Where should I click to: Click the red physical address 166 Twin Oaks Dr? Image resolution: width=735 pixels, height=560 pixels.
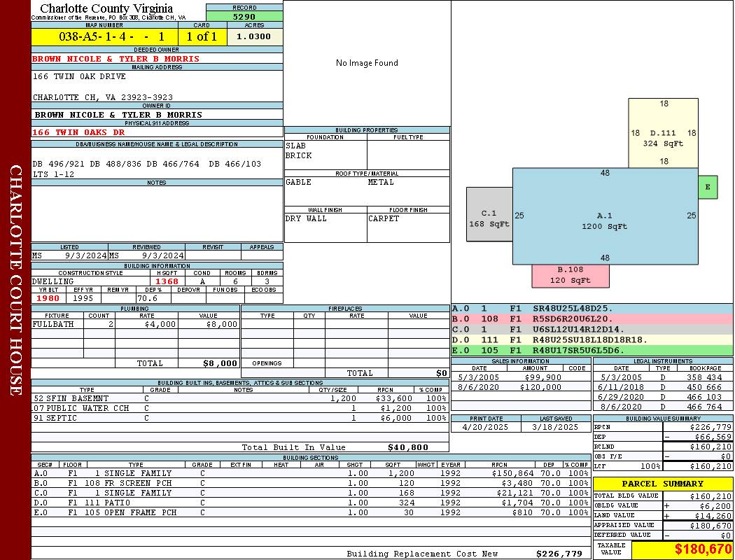click(78, 132)
